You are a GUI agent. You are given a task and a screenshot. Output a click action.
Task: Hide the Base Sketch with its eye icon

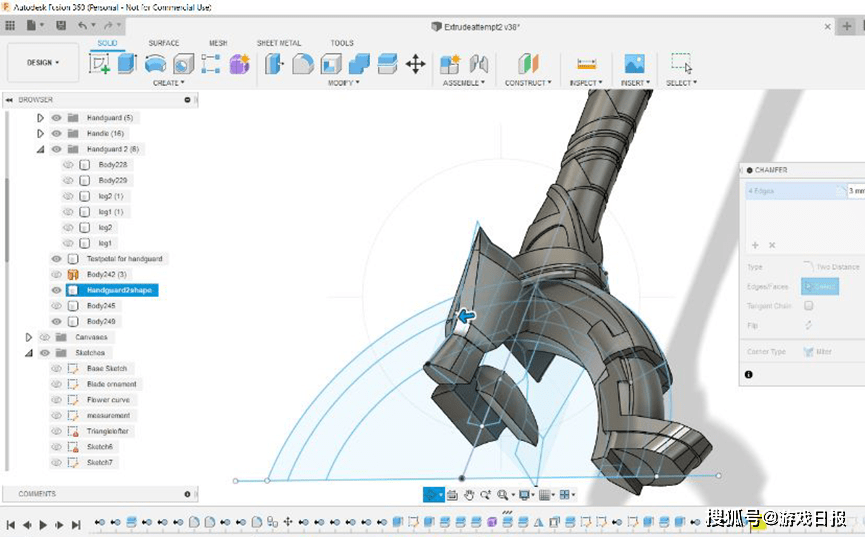(x=57, y=369)
